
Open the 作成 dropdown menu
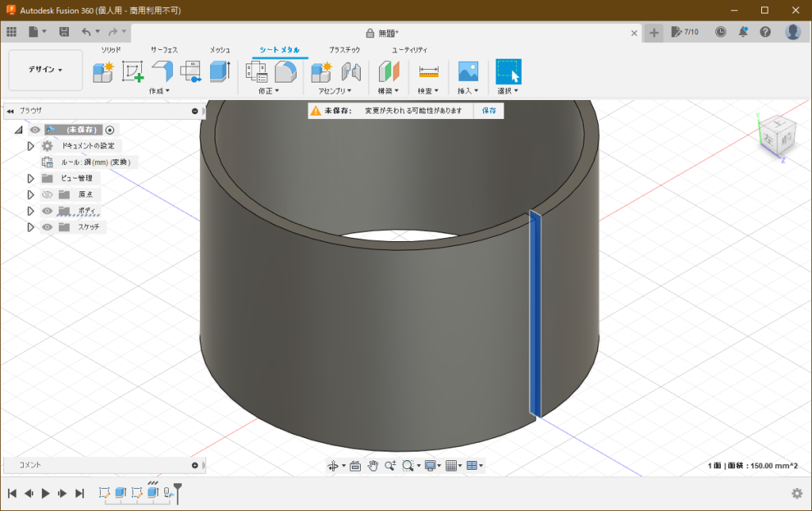[159, 91]
